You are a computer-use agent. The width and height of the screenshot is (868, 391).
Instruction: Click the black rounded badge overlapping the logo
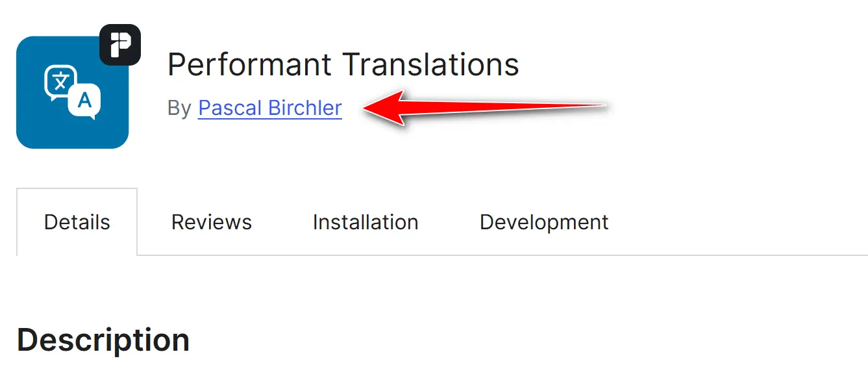tap(121, 44)
